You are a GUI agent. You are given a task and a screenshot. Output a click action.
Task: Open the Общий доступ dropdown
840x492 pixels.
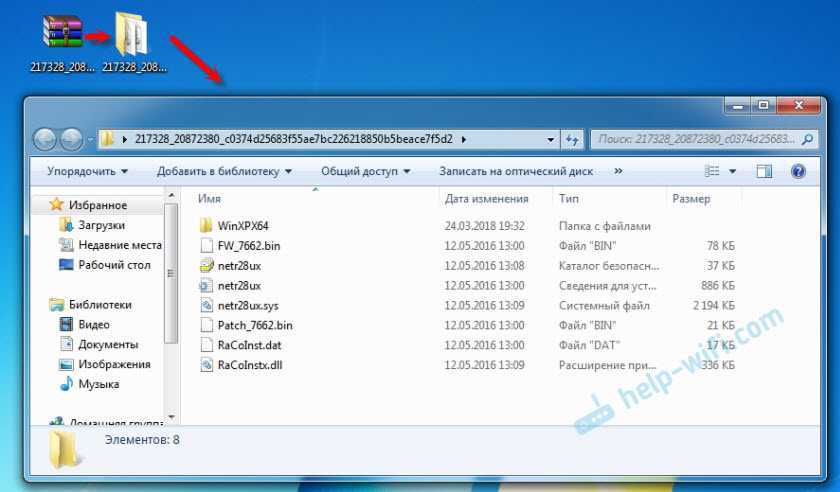pyautogui.click(x=365, y=171)
